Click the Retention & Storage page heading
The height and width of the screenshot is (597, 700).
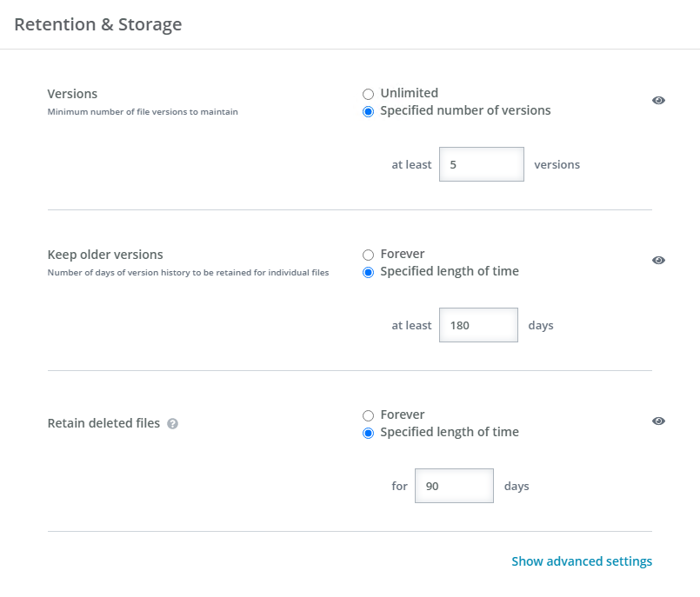(97, 24)
